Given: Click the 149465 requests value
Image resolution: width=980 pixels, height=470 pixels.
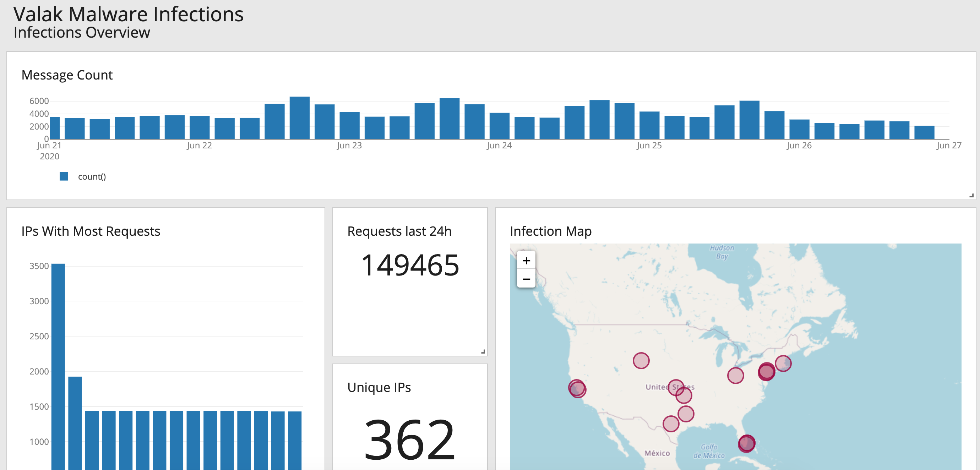Looking at the screenshot, I should [x=410, y=265].
